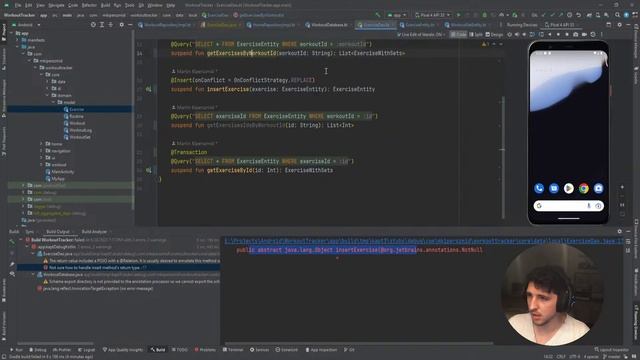The width and height of the screenshot is (640, 360).
Task: Switch to WorkoutDatabase.kt editor tab
Action: pyautogui.click(x=327, y=25)
